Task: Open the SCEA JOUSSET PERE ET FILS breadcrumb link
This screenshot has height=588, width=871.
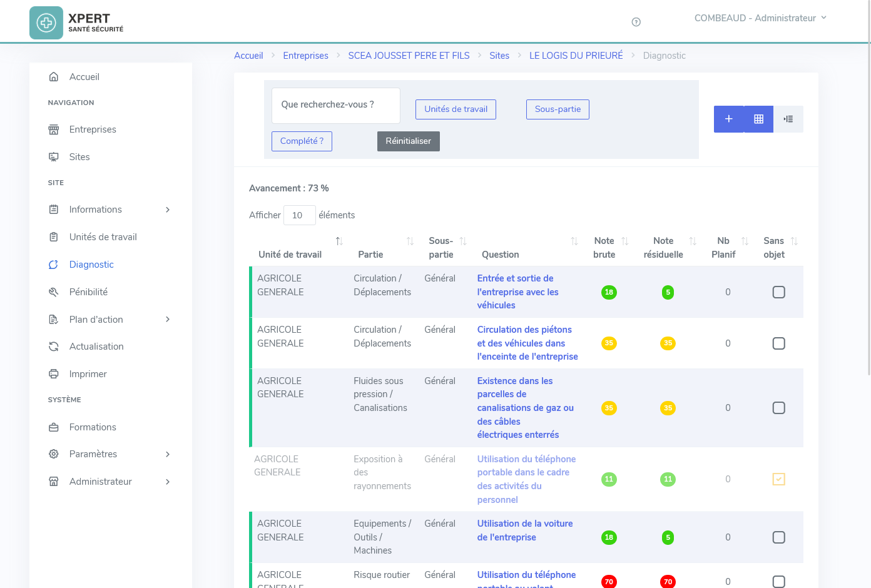Action: (x=409, y=55)
